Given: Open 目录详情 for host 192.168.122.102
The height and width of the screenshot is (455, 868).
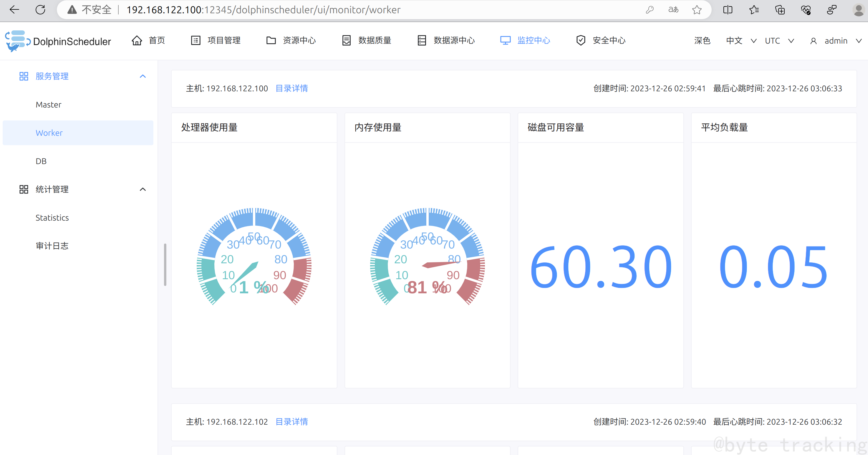Looking at the screenshot, I should point(291,422).
